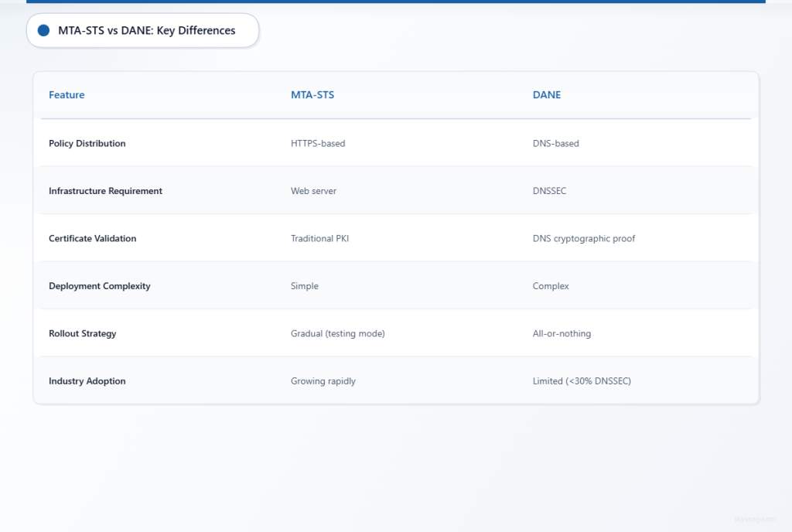
Task: Select the DANE column header
Action: (x=546, y=94)
